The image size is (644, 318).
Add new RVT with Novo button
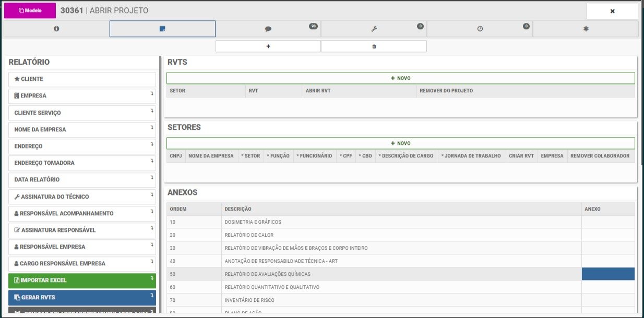(x=400, y=78)
